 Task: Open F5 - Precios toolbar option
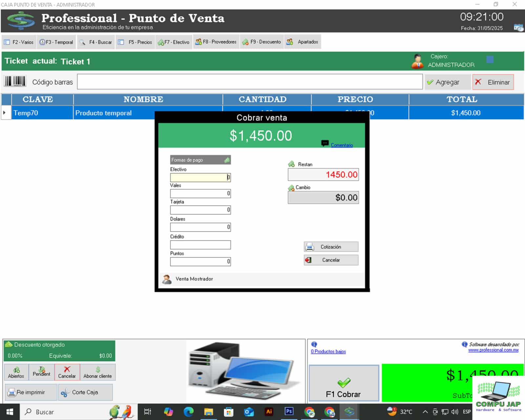(x=135, y=42)
